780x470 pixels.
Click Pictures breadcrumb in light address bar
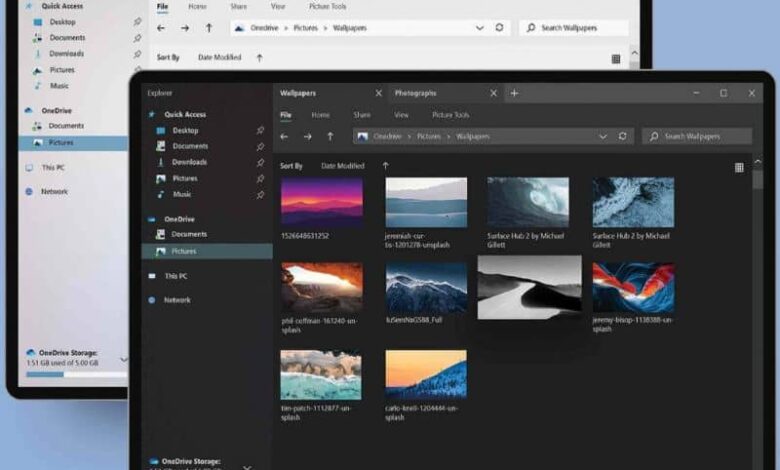(x=305, y=28)
